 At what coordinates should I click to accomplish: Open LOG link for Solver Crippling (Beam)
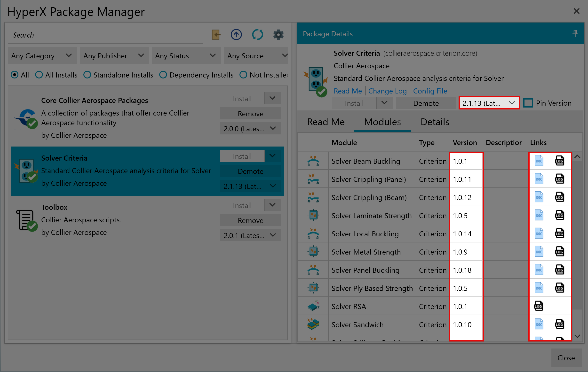click(x=559, y=197)
